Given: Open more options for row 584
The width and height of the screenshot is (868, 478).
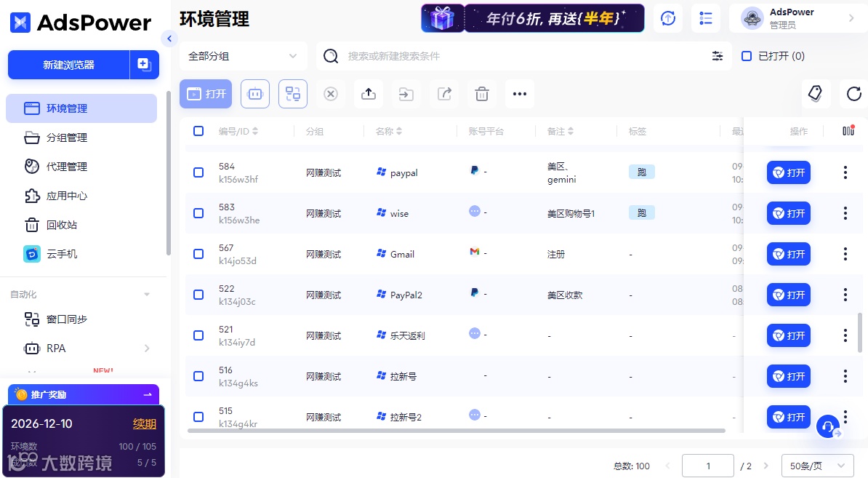Looking at the screenshot, I should [845, 172].
